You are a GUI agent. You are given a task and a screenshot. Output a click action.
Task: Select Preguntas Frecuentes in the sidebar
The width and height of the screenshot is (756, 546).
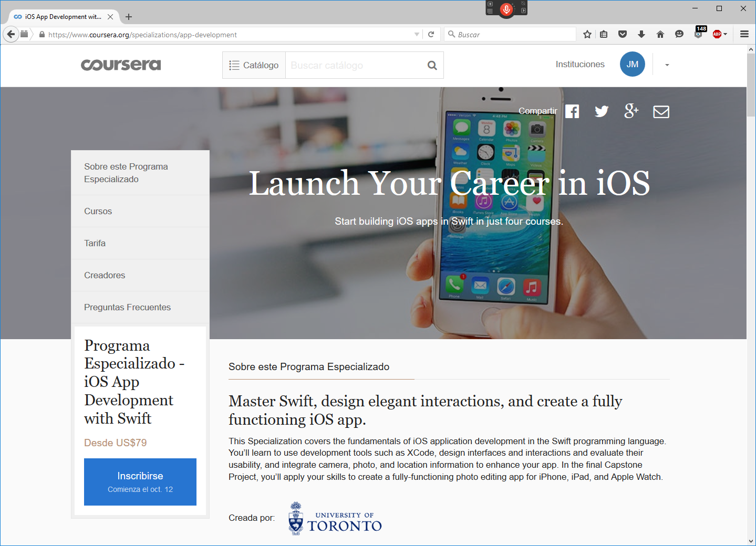coord(140,307)
